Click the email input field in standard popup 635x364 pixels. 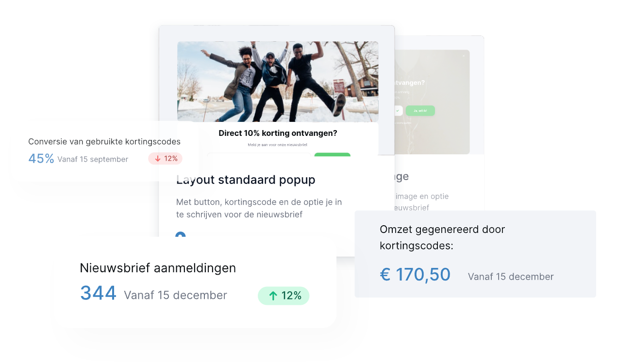point(259,155)
